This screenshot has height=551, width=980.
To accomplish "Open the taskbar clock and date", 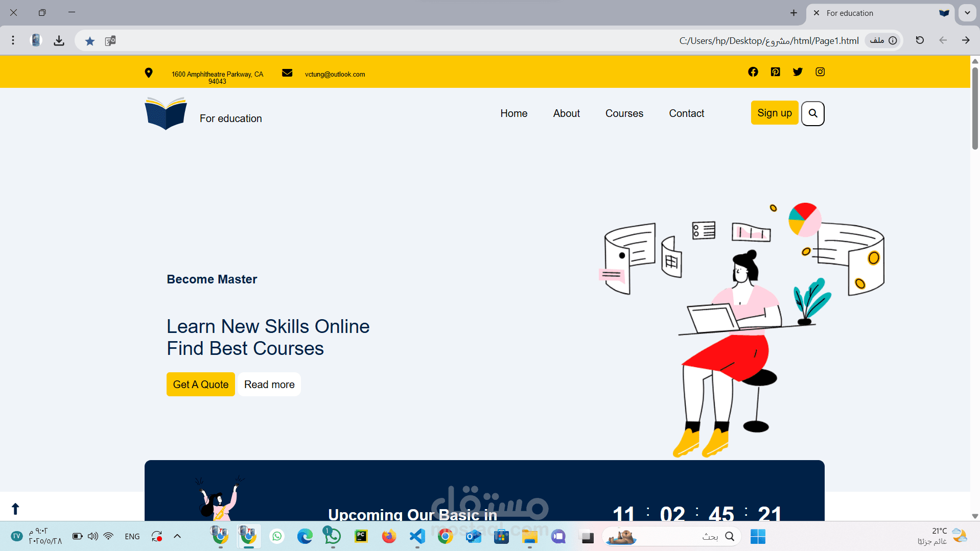I will (x=45, y=536).
